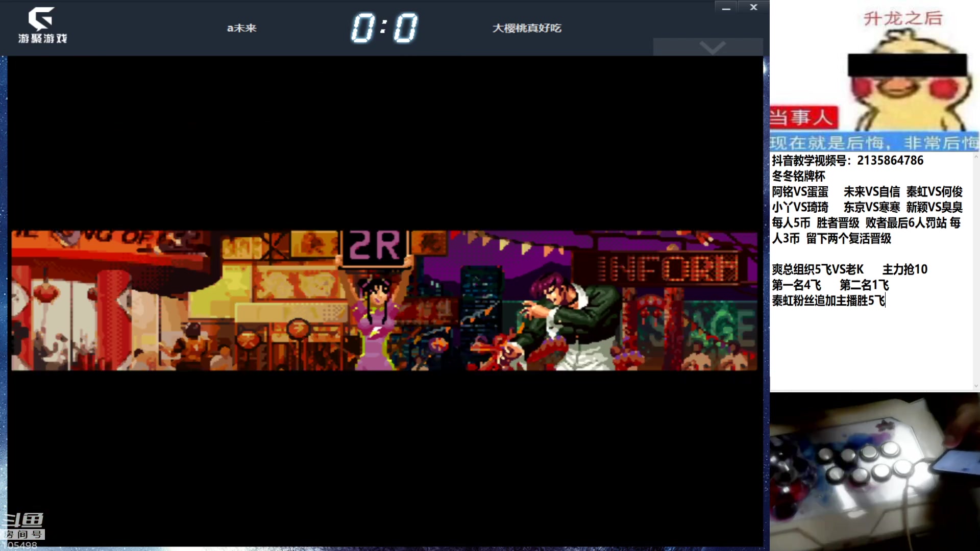Click the 阿铭VS蛋蛋 matchup text
This screenshot has height=551, width=980.
(x=800, y=192)
